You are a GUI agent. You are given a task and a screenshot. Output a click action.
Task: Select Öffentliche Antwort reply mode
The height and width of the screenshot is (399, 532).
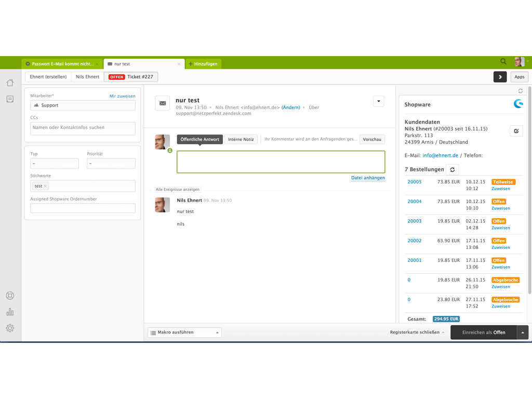pos(200,139)
